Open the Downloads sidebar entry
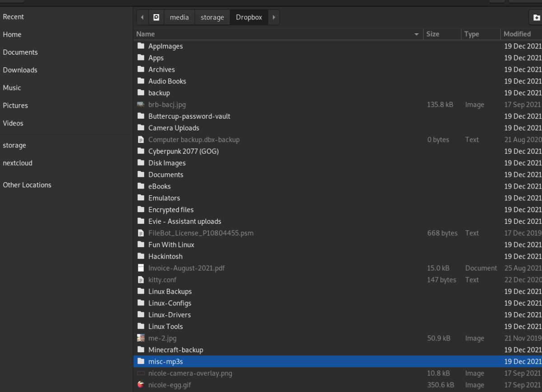Image resolution: width=542 pixels, height=392 pixels. pyautogui.click(x=20, y=70)
